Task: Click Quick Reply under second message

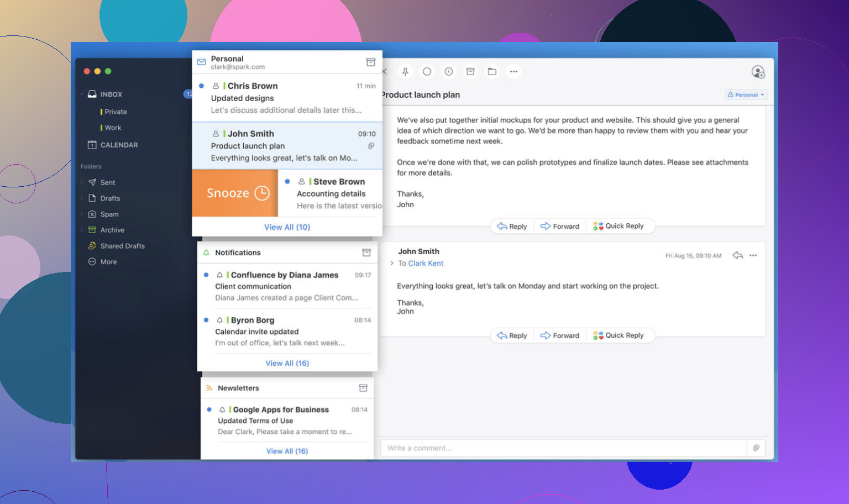Action: (x=619, y=335)
